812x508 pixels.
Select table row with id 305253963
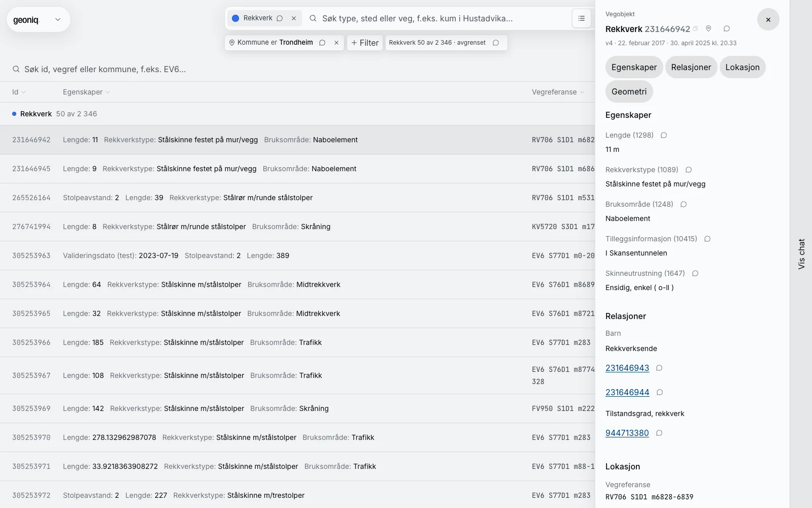pos(297,256)
